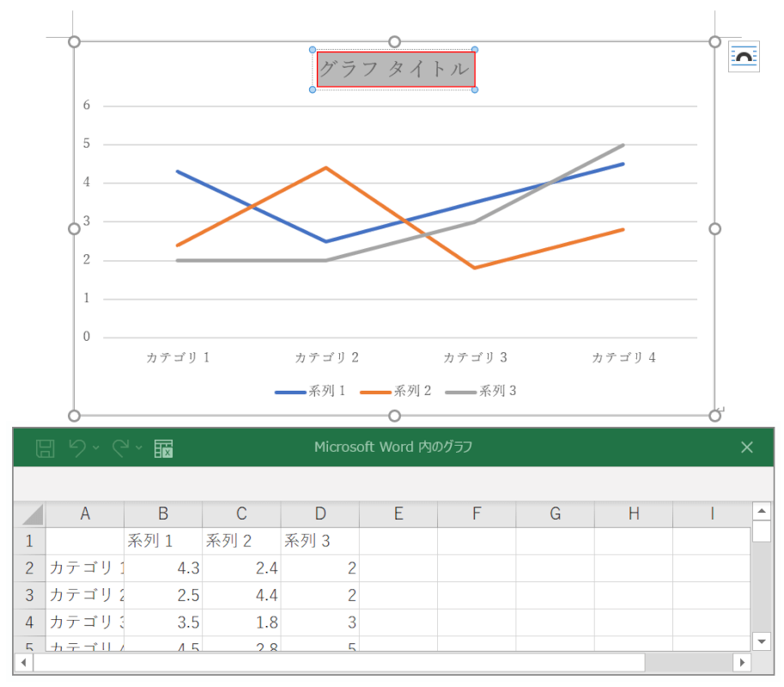Image resolution: width=784 pixels, height=687 pixels.
Task: Open the Edit Data in Excel icon
Action: (164, 447)
